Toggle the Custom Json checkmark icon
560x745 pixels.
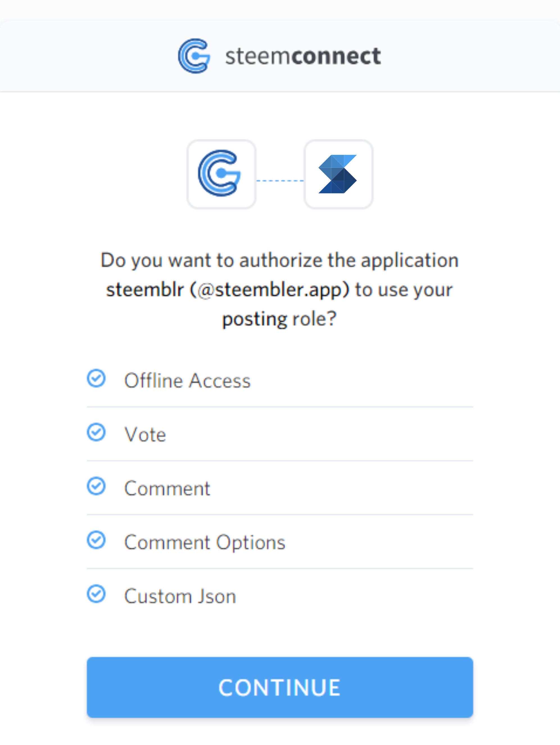click(x=96, y=594)
